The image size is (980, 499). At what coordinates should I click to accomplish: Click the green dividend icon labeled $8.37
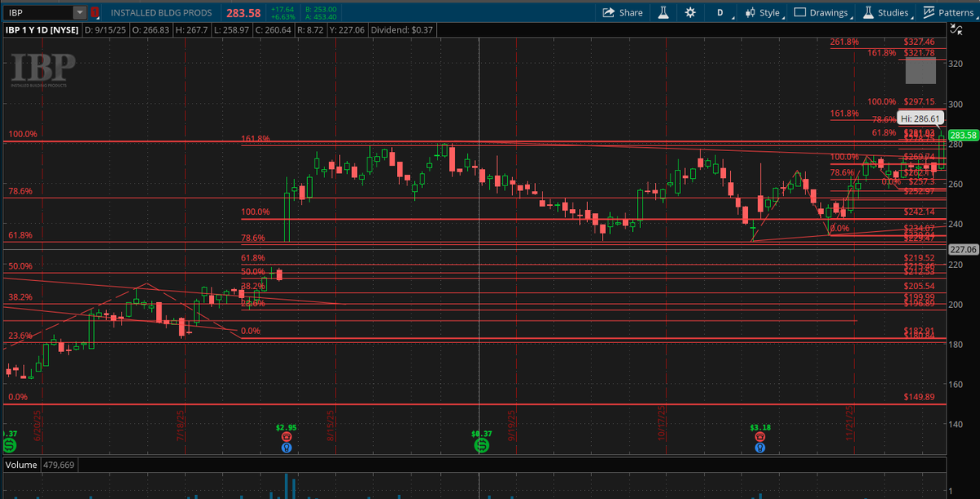click(481, 446)
